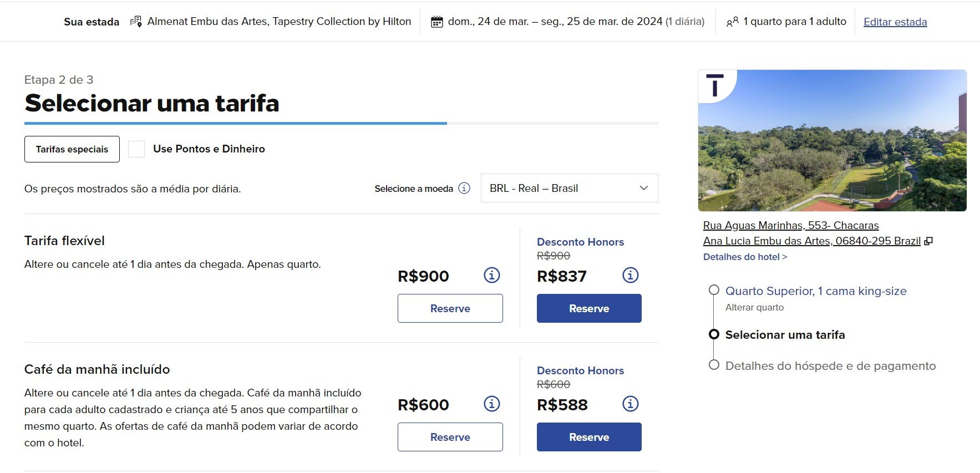Click info icon next to R$900 price
Image resolution: width=980 pixels, height=473 pixels.
tap(492, 275)
